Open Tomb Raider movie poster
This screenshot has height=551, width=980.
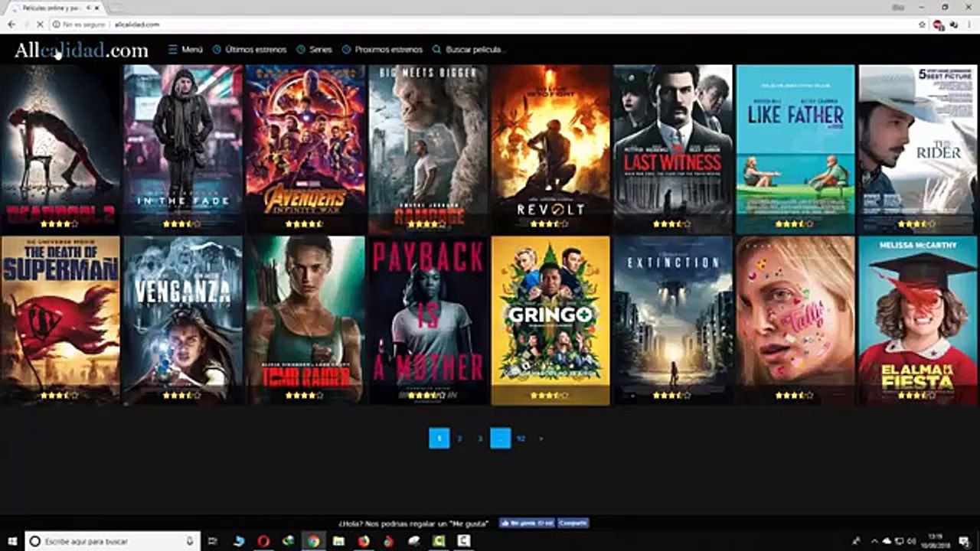(x=305, y=321)
